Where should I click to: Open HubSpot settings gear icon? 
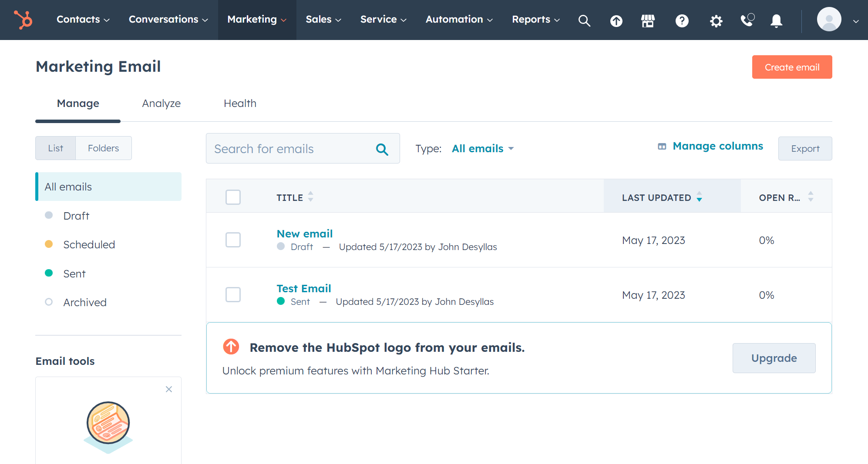tap(716, 20)
